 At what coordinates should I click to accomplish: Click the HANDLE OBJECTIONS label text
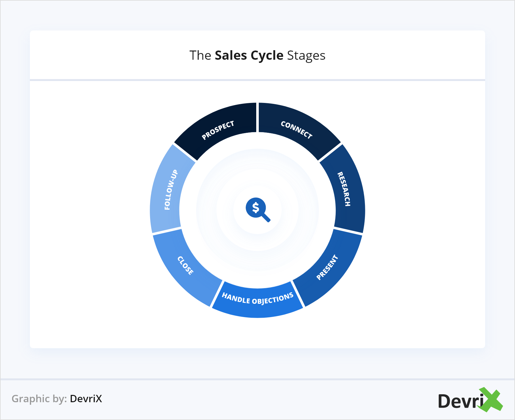pos(257,299)
